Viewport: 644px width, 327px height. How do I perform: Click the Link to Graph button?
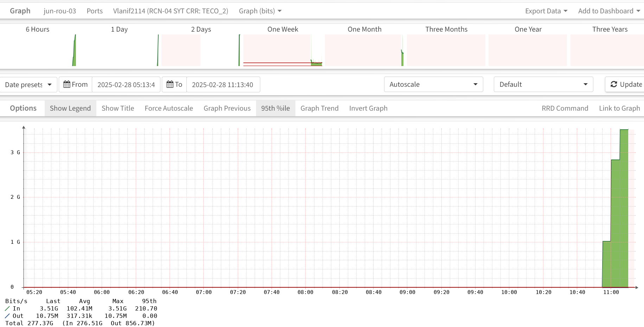619,108
